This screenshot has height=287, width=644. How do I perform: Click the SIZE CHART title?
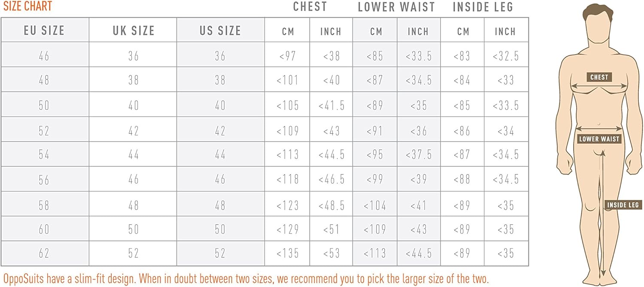[x=27, y=6]
